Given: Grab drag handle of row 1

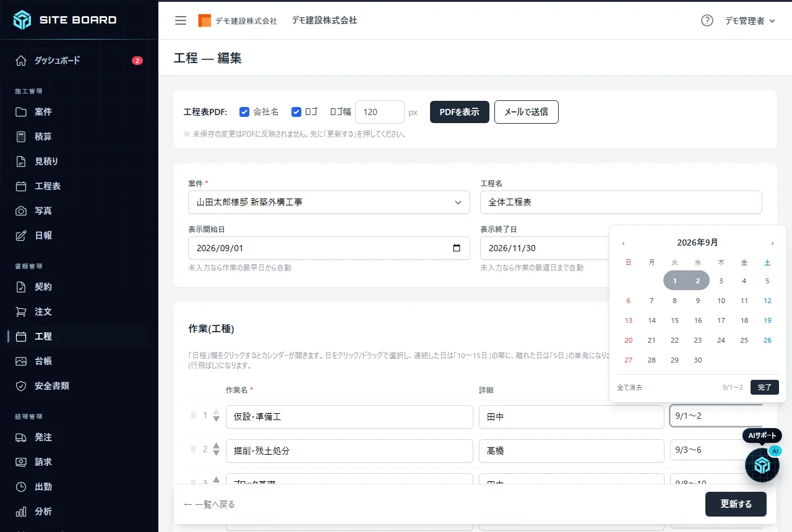Looking at the screenshot, I should coord(193,416).
